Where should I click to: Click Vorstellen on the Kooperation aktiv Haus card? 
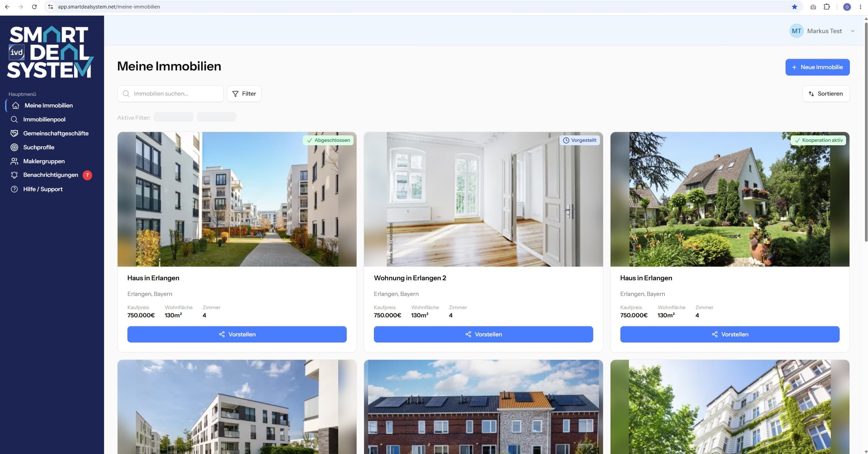coord(730,334)
